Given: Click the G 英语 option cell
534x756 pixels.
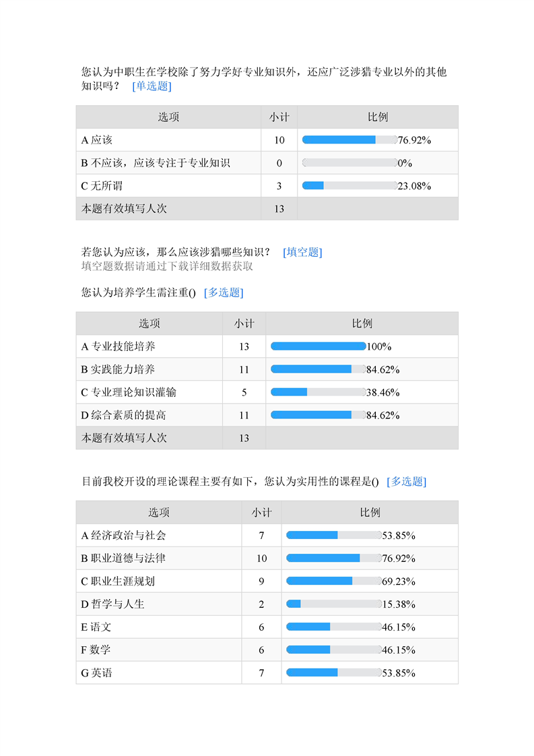Looking at the screenshot, I should (97, 673).
